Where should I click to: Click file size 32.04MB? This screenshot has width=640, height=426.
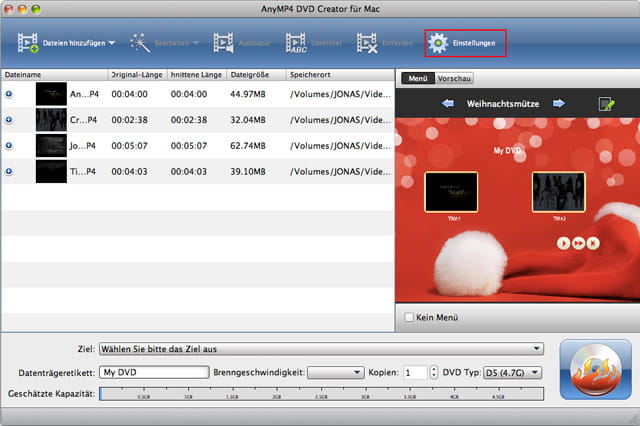tap(248, 120)
